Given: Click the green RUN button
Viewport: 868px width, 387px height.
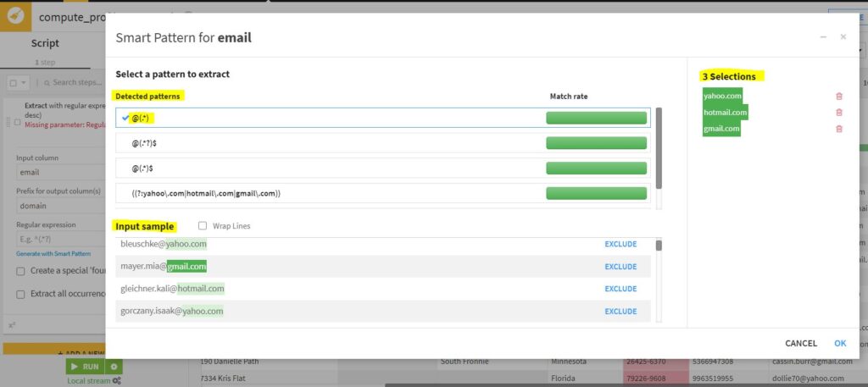Looking at the screenshot, I should click(86, 367).
